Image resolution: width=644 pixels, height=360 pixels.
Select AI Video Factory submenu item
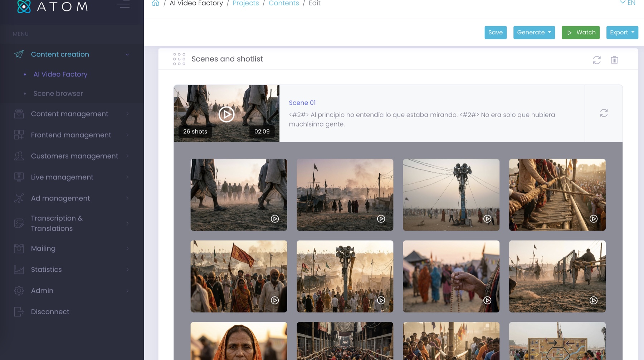click(60, 74)
